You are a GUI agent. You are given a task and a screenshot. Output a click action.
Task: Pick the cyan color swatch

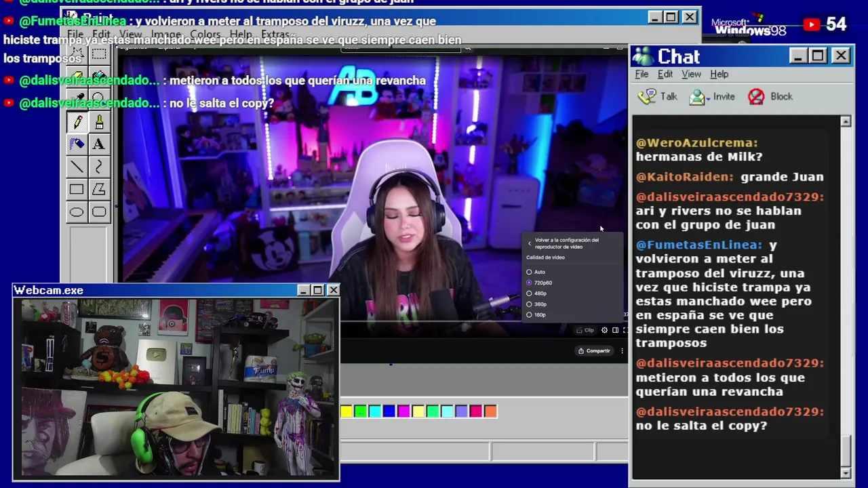(375, 411)
